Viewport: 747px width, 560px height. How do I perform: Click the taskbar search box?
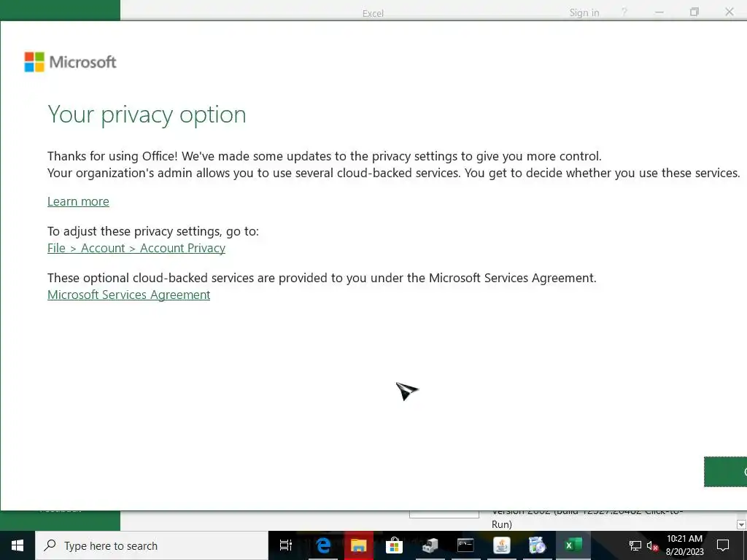pos(152,545)
